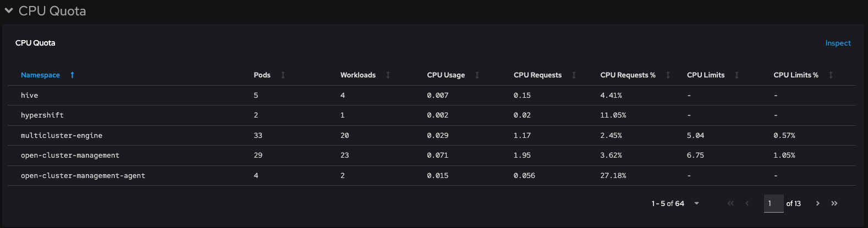868x228 pixels.
Task: Collapse the CPU Quota section chevron
Action: pyautogui.click(x=9, y=11)
